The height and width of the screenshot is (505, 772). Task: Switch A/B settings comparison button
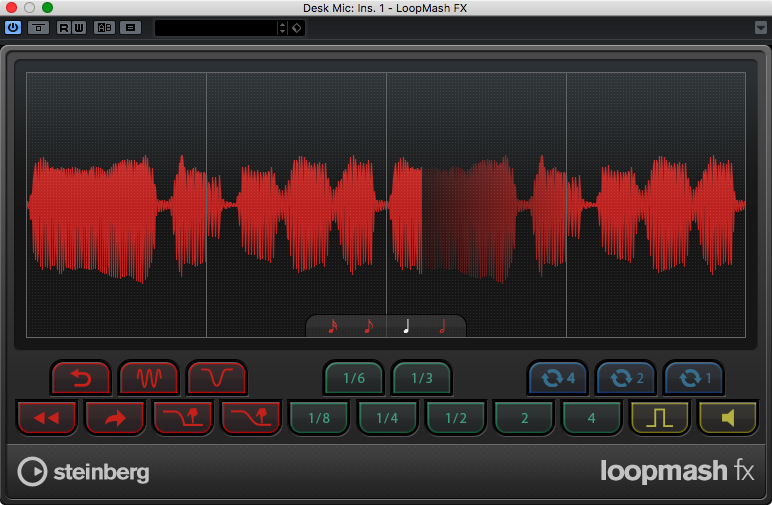click(x=104, y=28)
